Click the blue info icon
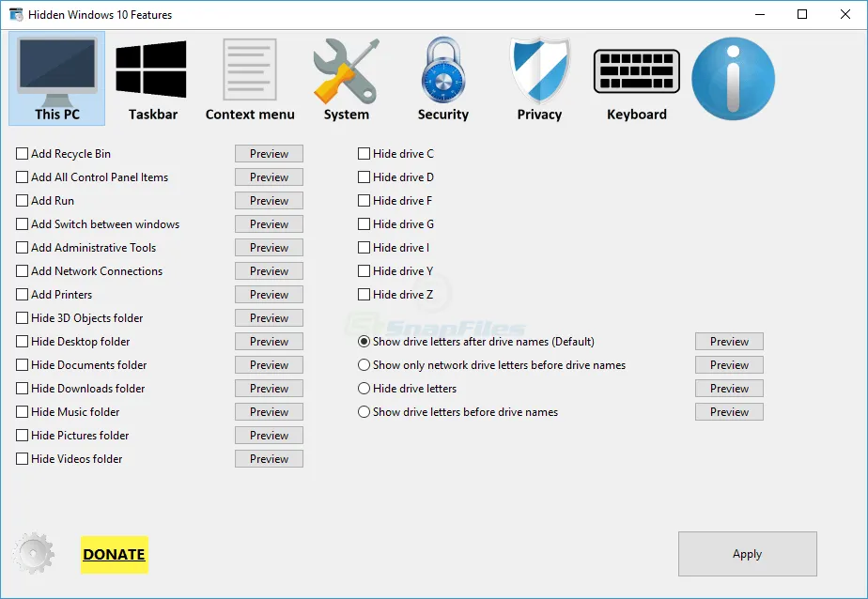 click(x=733, y=79)
